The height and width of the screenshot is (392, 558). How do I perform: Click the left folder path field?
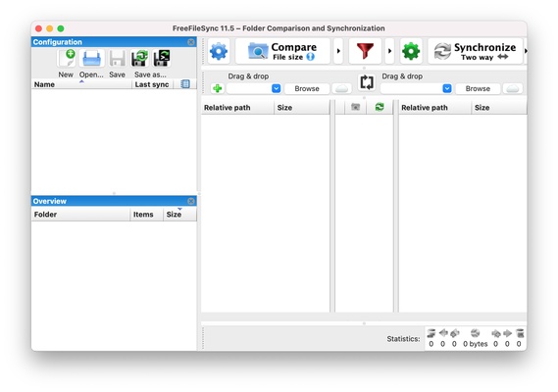point(249,88)
